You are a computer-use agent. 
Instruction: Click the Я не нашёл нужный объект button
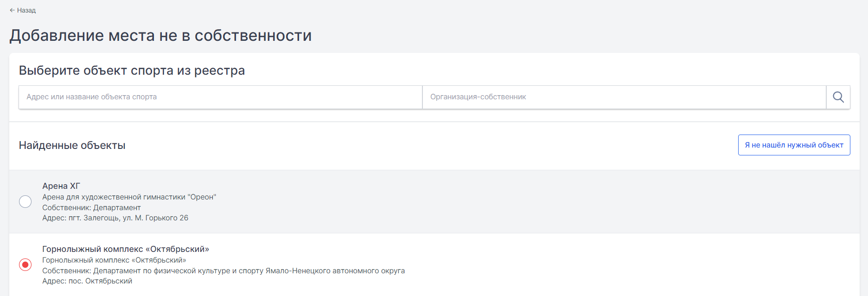pos(794,145)
